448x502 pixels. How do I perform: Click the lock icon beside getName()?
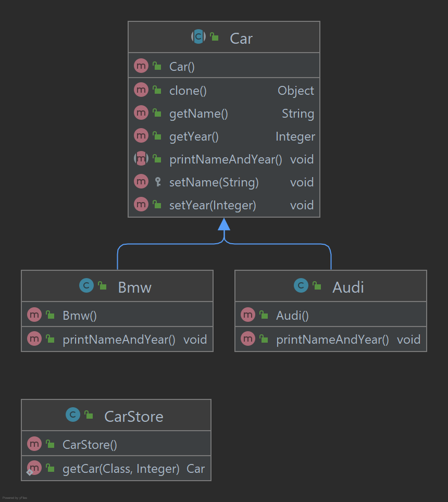[156, 112]
